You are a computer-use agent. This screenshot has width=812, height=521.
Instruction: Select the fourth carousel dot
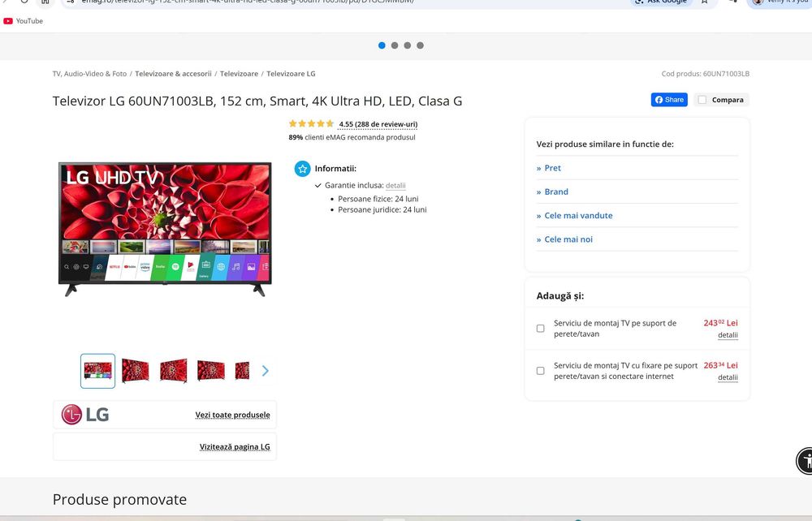[420, 45]
